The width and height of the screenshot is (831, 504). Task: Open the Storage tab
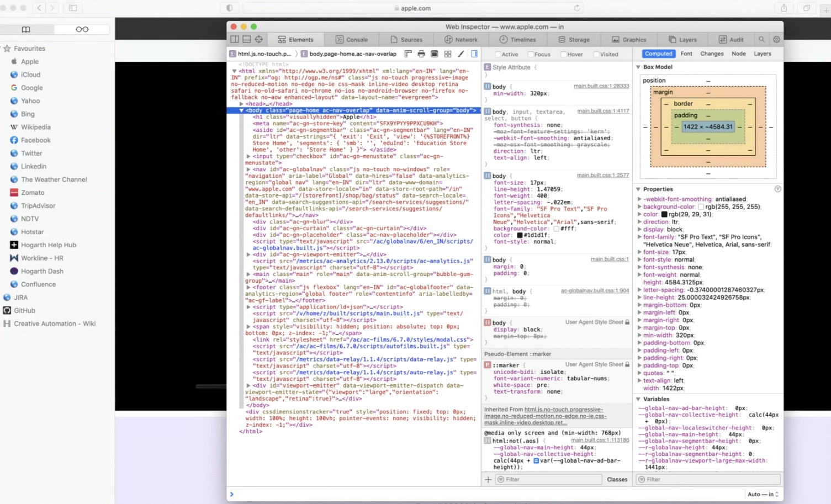coord(574,39)
